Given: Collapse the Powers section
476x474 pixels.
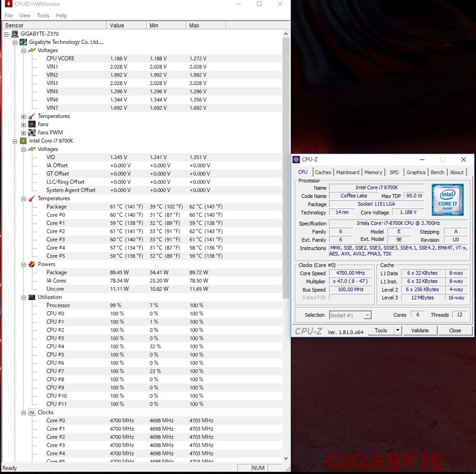Looking at the screenshot, I should click(23, 265).
